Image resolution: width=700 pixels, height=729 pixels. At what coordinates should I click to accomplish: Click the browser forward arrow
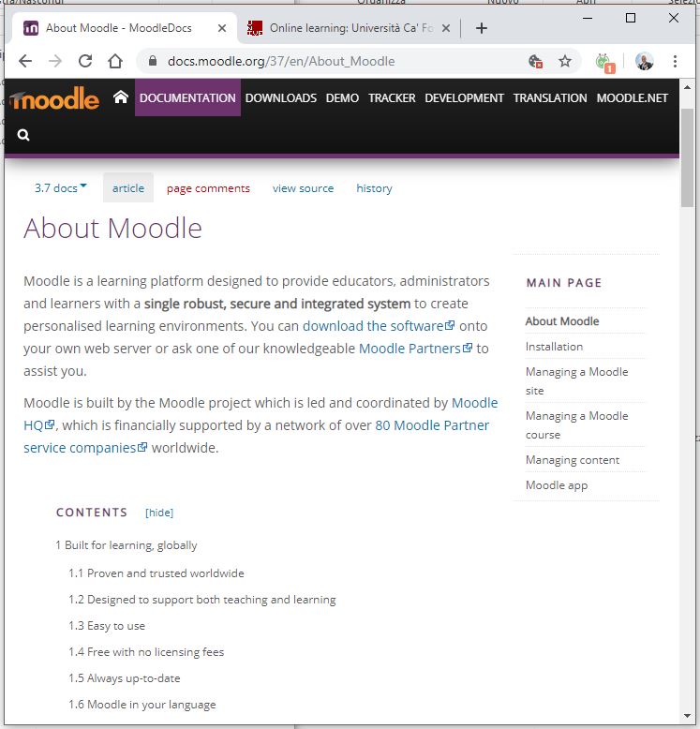pos(55,61)
